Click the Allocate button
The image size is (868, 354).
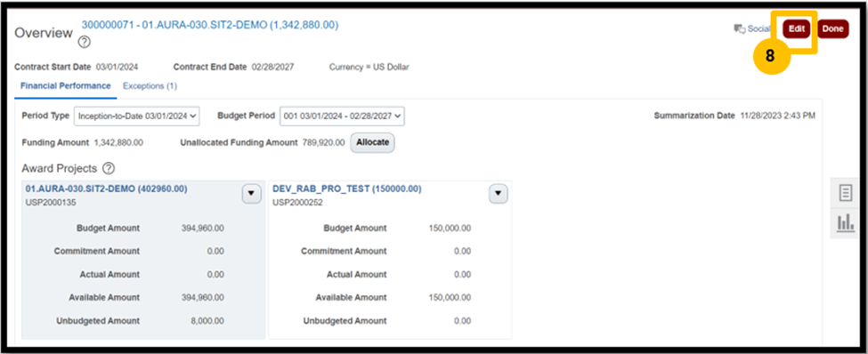[x=372, y=142]
